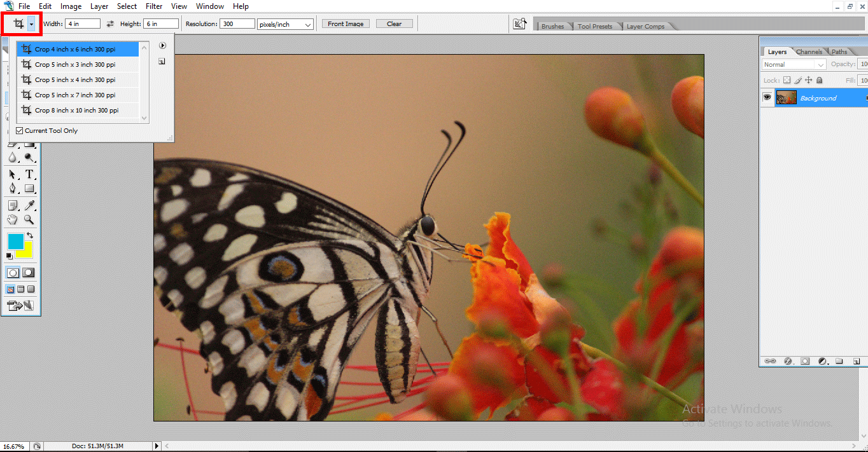Click the lock transparent pixels icon

(x=787, y=79)
